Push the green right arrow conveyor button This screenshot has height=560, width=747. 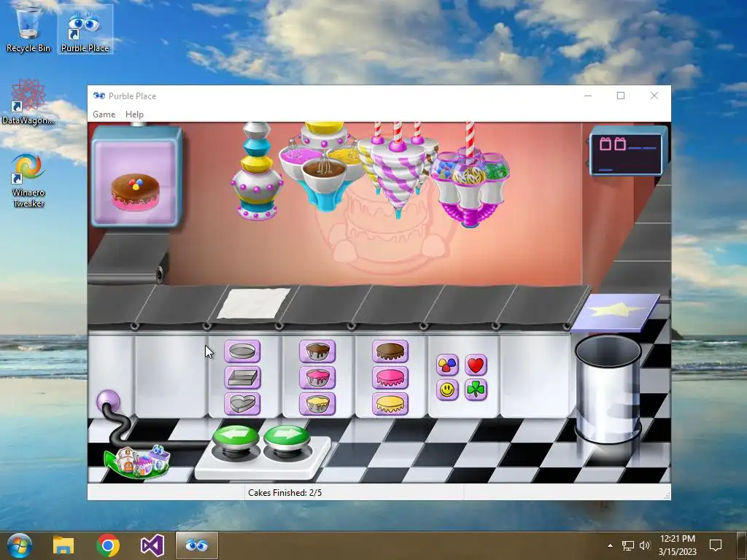286,438
